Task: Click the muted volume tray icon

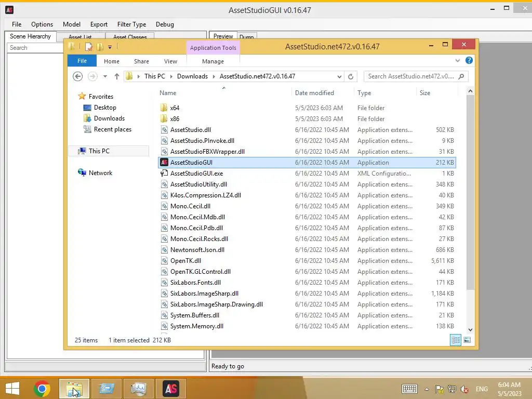Action: point(464,389)
